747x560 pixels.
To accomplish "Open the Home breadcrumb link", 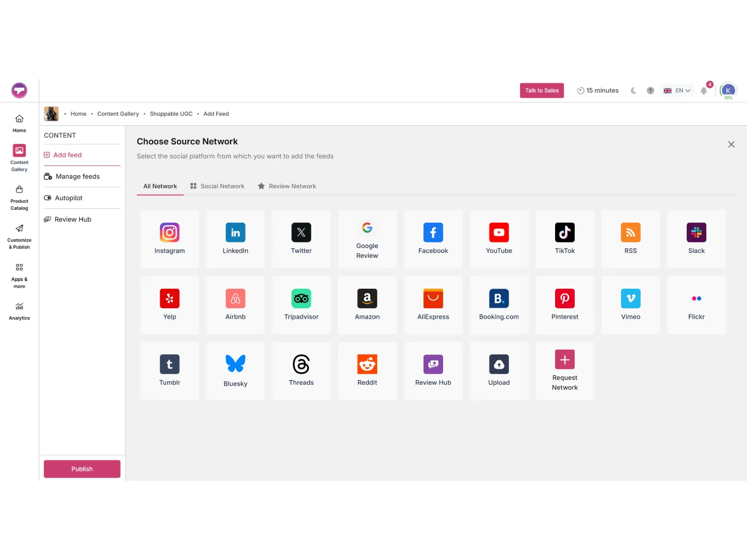I will [x=78, y=114].
